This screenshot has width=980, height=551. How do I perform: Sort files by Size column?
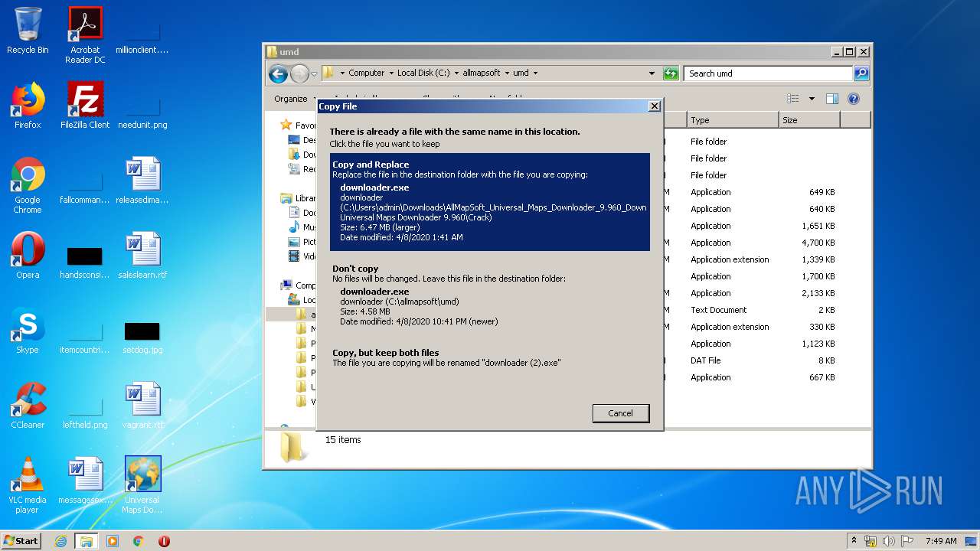coord(809,120)
